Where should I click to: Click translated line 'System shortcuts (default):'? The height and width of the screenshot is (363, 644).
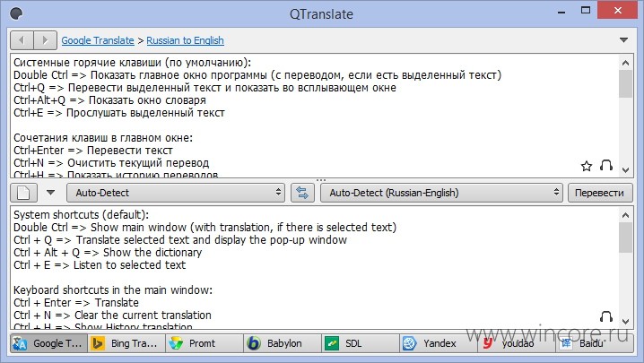click(x=81, y=215)
